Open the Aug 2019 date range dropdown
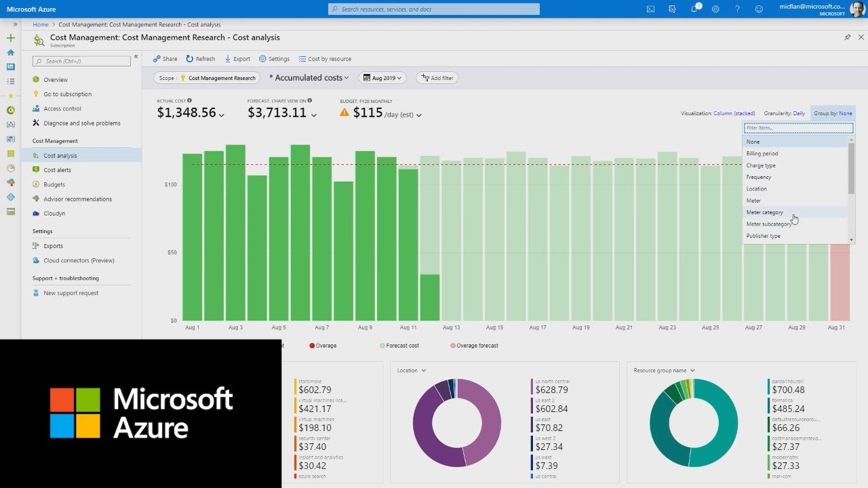The height and width of the screenshot is (488, 868). [x=382, y=78]
